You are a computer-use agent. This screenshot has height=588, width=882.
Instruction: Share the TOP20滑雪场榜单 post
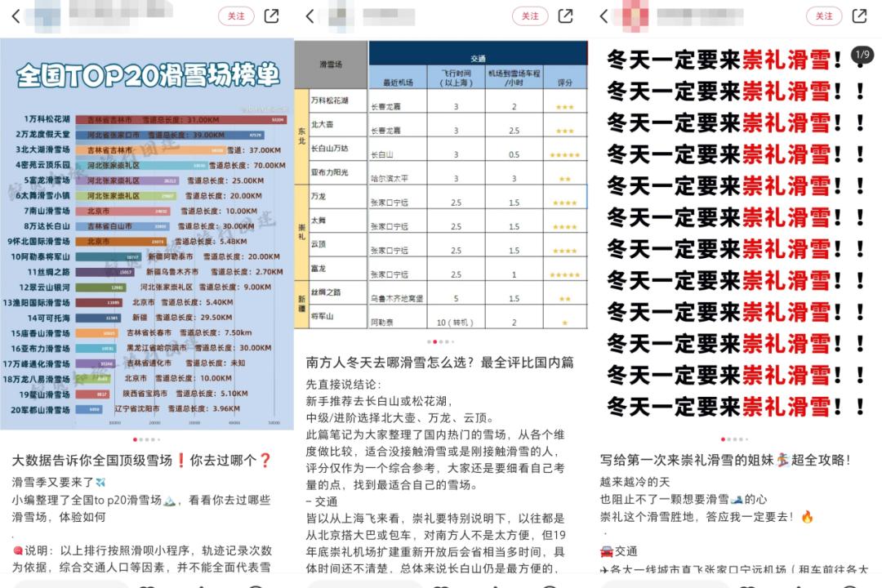(x=272, y=16)
